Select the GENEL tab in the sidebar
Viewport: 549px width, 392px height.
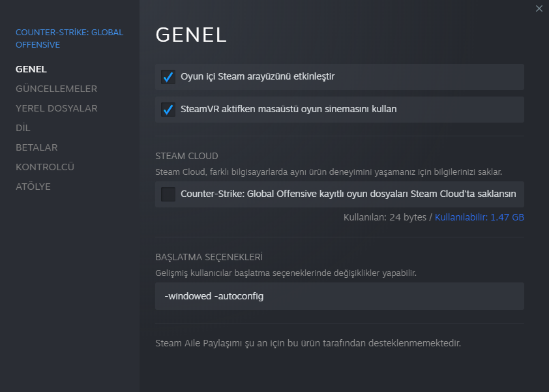(31, 69)
